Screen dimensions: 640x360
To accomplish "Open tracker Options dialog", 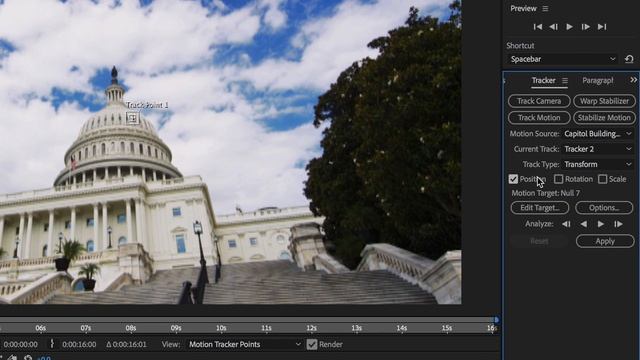I will pyautogui.click(x=604, y=208).
